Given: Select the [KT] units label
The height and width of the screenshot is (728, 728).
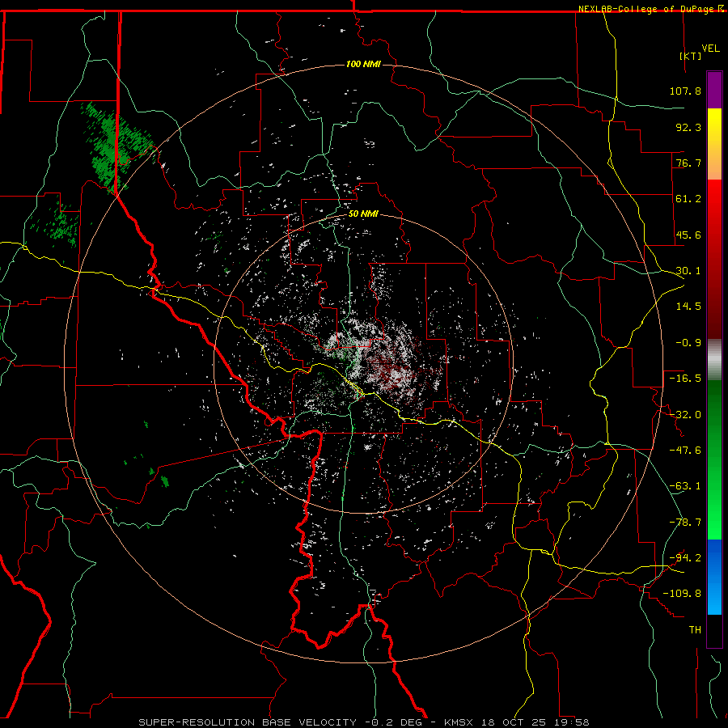Looking at the screenshot, I should pyautogui.click(x=691, y=56).
